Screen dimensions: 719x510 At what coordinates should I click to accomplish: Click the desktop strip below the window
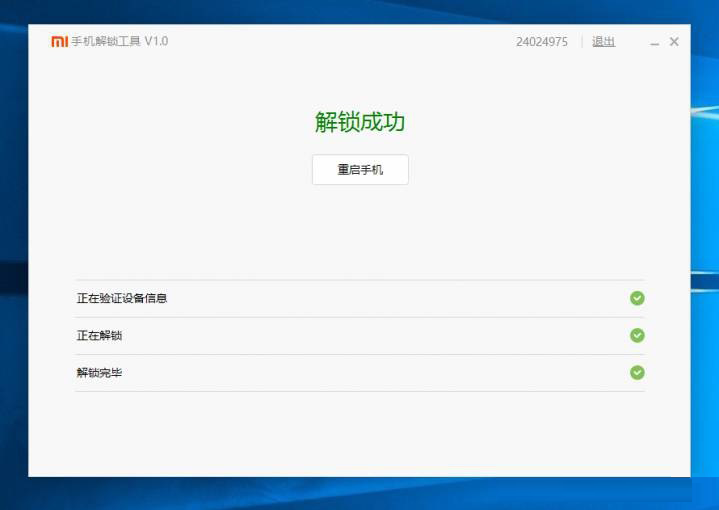[360, 494]
